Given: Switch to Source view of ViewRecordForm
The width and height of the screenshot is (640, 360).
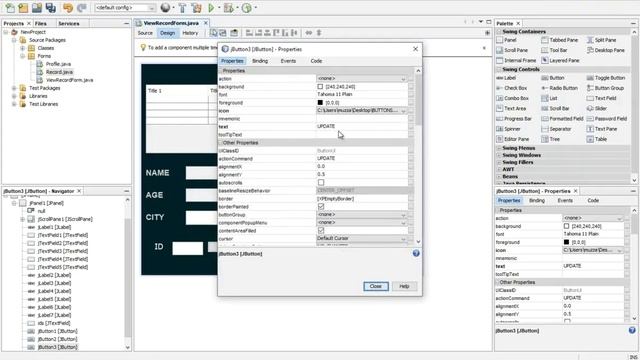Looking at the screenshot, I should pos(145,33).
